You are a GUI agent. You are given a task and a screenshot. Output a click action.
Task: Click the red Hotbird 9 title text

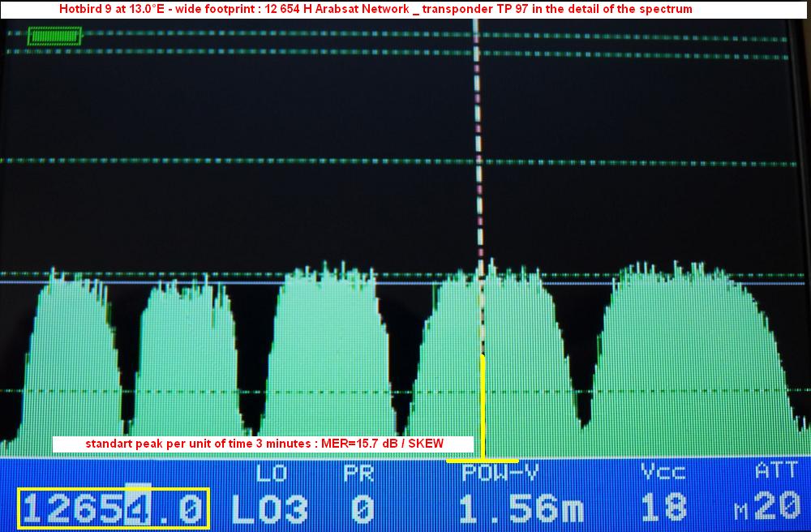tap(376, 9)
